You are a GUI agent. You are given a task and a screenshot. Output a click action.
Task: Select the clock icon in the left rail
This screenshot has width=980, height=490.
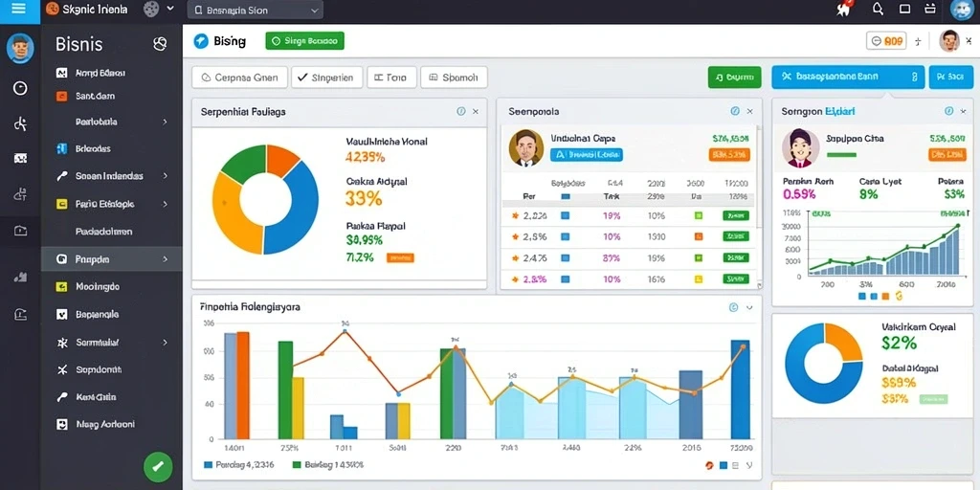click(x=20, y=88)
